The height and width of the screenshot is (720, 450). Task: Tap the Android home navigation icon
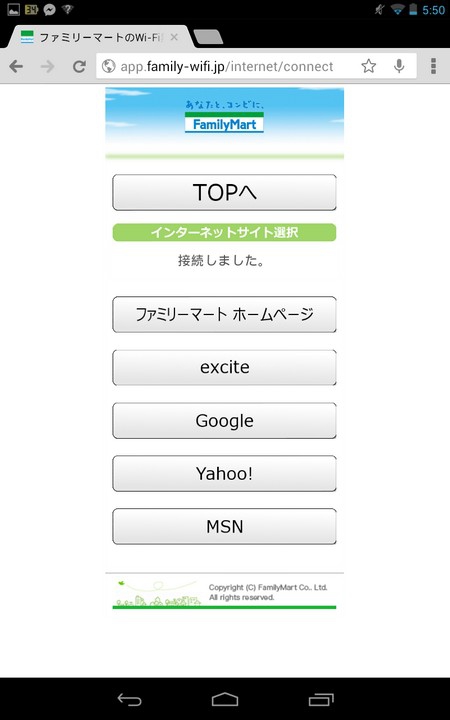(225, 699)
